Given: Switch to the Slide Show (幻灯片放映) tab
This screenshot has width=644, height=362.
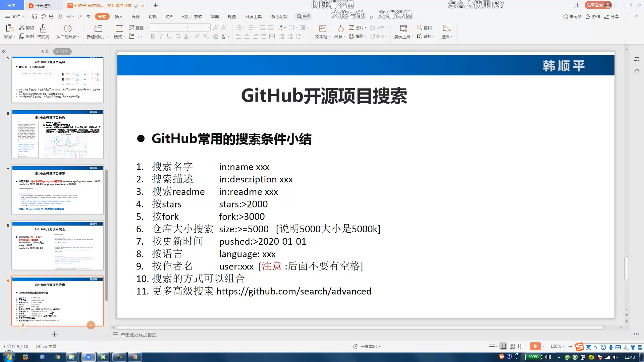Looking at the screenshot, I should 192,16.
